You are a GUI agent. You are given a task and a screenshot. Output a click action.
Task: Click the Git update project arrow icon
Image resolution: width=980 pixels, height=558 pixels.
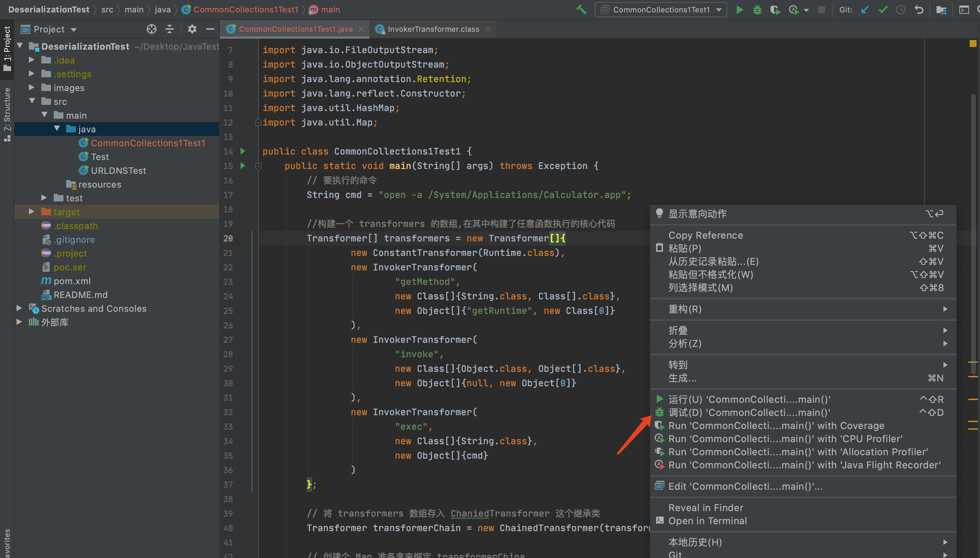[865, 10]
